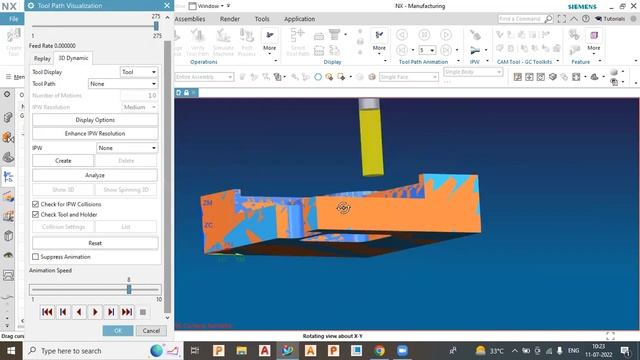Open the Tools ribbon tab
The height and width of the screenshot is (360, 640).
point(262,19)
